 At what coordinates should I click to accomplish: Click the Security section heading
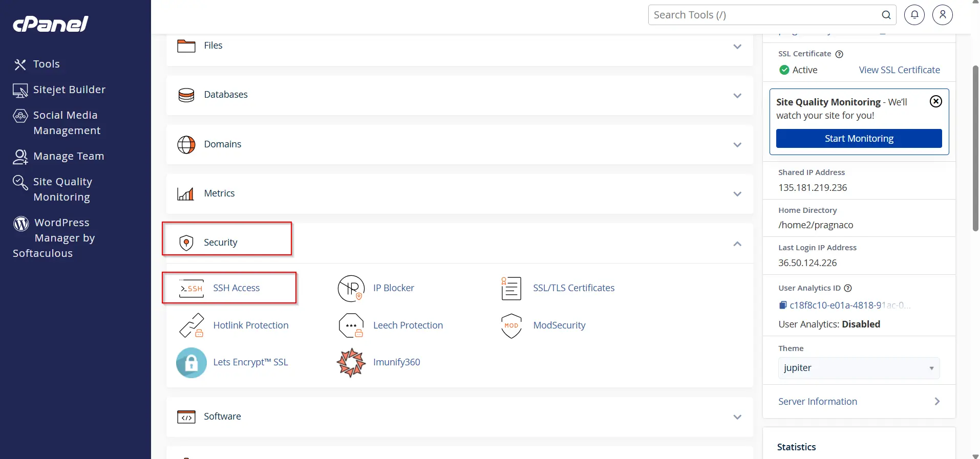(220, 243)
